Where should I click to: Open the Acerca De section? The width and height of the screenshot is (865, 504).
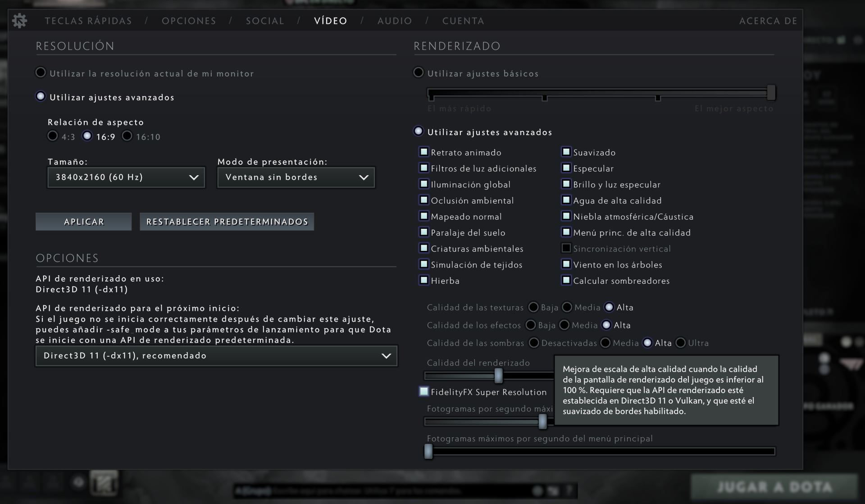pyautogui.click(x=768, y=21)
